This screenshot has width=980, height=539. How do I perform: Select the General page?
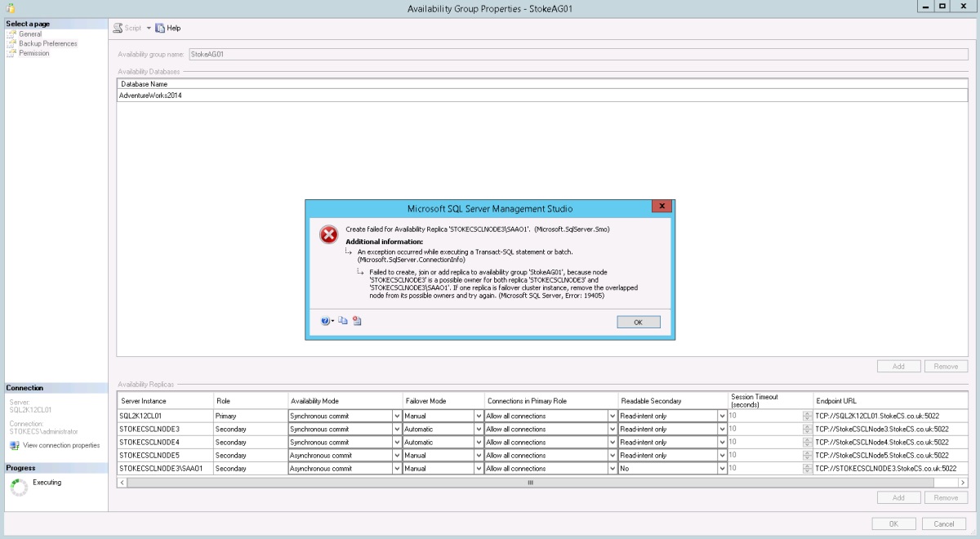coord(30,34)
